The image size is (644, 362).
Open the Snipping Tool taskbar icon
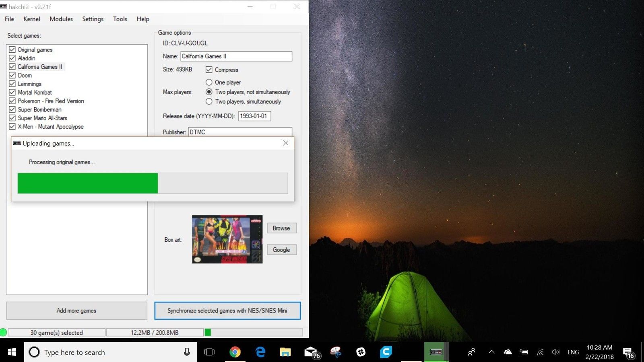click(336, 352)
